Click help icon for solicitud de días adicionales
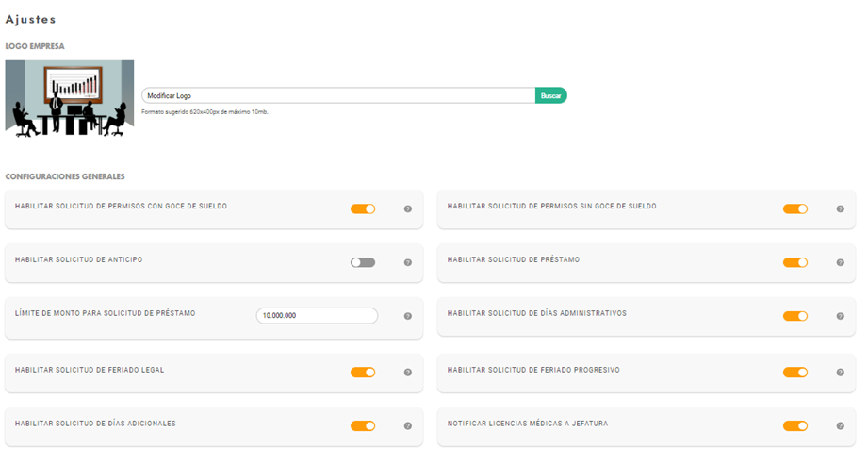The width and height of the screenshot is (868, 449). tap(408, 425)
